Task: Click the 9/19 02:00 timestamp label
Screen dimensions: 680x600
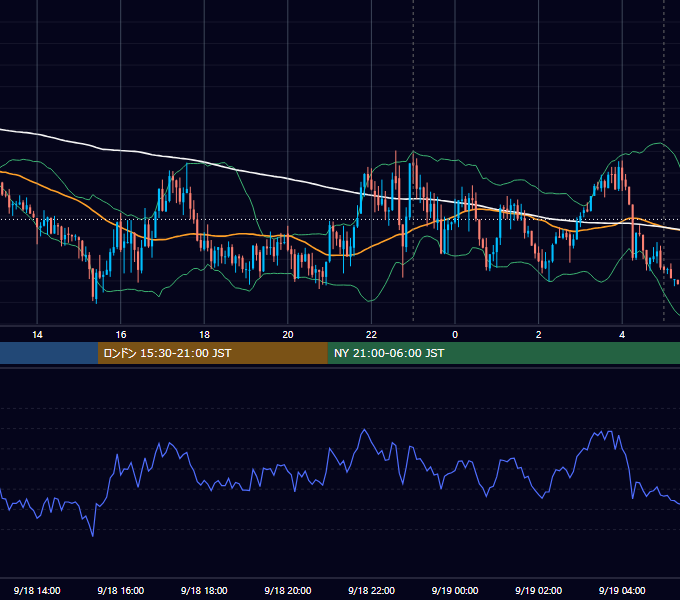Action: pyautogui.click(x=538, y=590)
